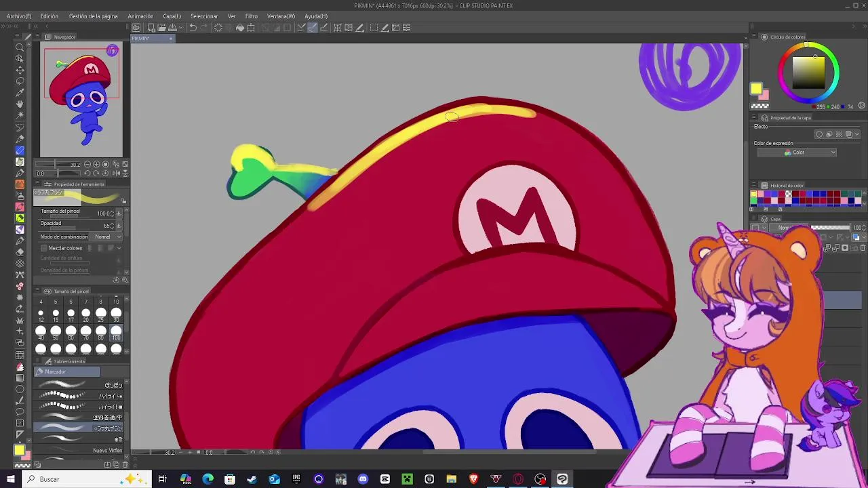Select the Move layer tool
The width and height of the screenshot is (868, 488).
[20, 70]
